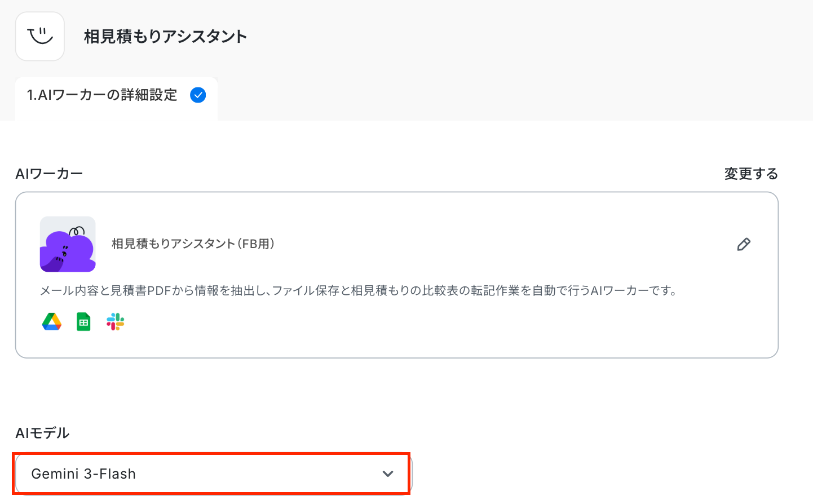Open the Gemini 3-Flash model dropdown
This screenshot has width=813, height=504.
coord(214,474)
